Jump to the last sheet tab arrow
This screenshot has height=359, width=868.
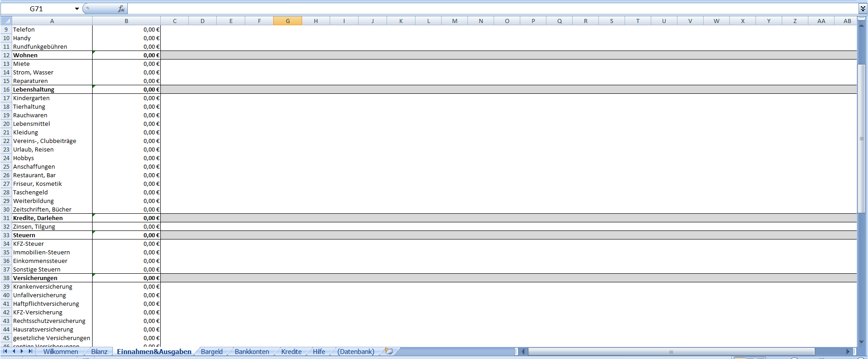[x=30, y=351]
